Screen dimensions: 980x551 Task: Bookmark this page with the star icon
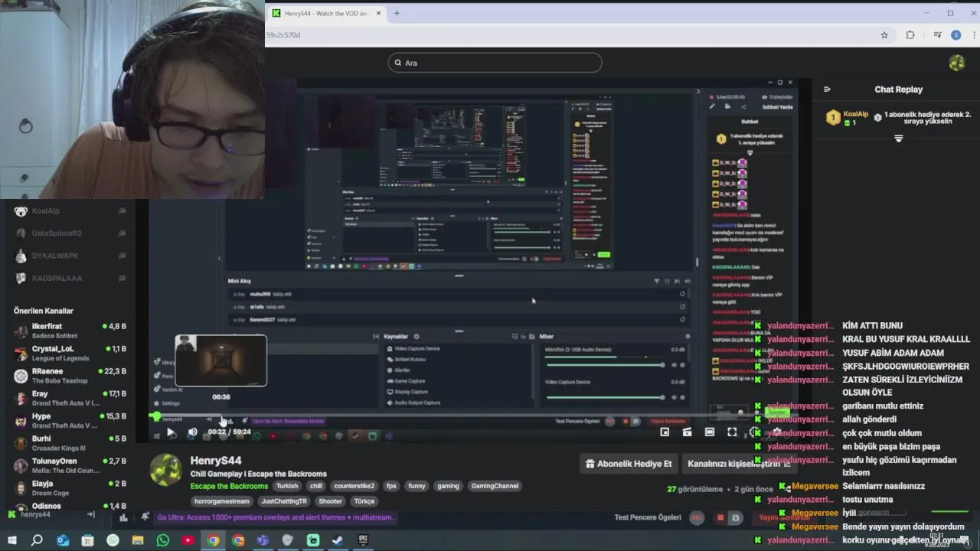(884, 35)
